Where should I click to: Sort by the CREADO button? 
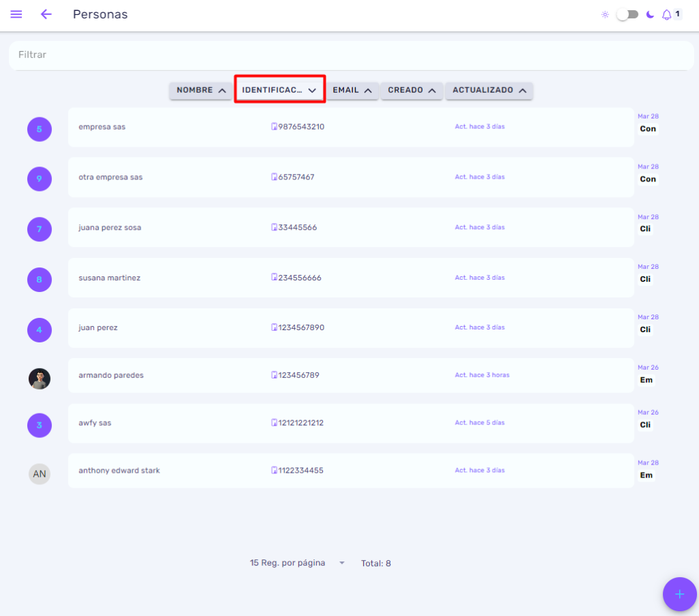[x=412, y=91]
